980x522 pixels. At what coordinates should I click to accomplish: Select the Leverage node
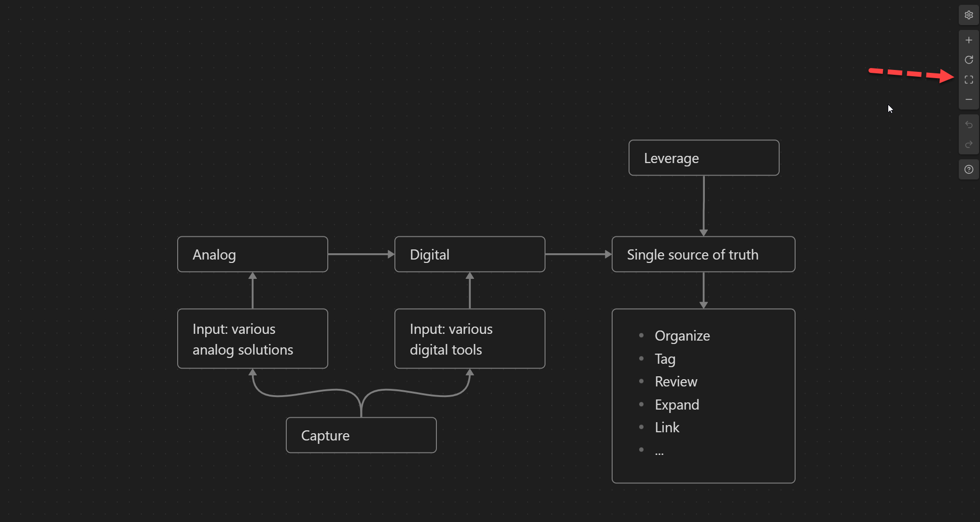click(703, 158)
